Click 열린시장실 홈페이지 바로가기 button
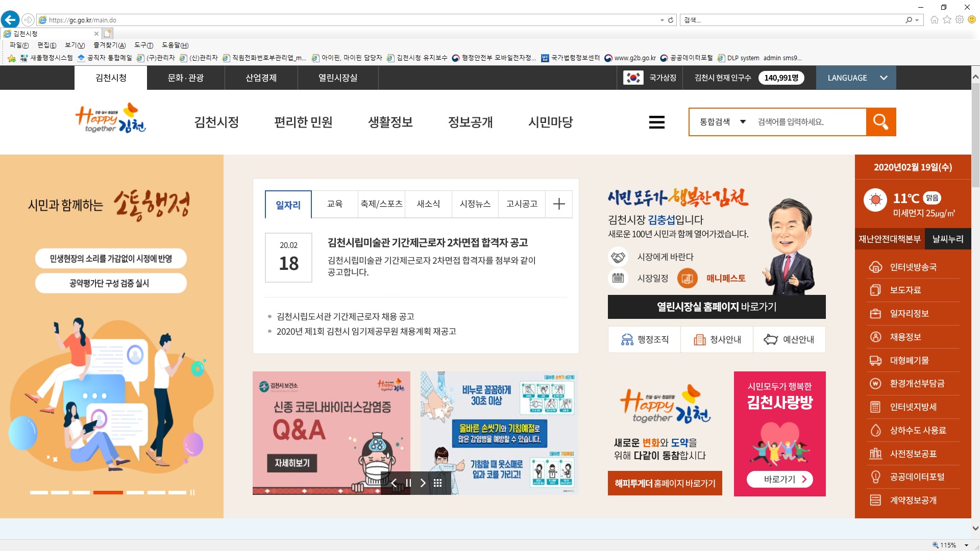Viewport: 980px width, 551px height. (716, 307)
